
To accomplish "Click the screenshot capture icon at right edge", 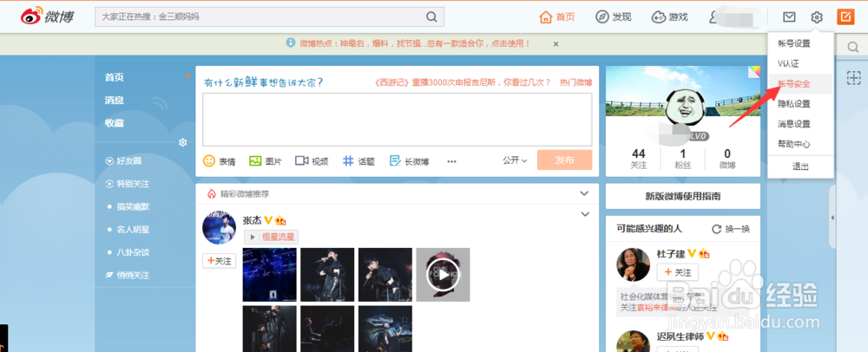I will pyautogui.click(x=853, y=78).
